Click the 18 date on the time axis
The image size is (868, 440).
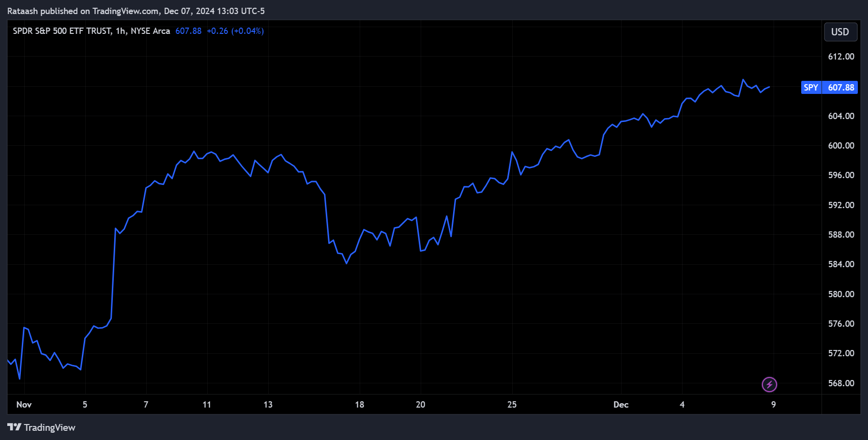tap(359, 405)
